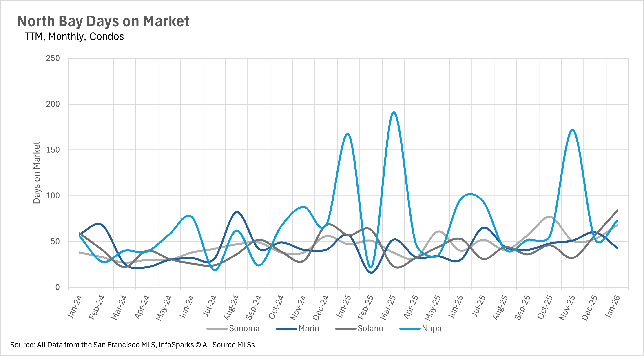Click the North Bay Days on Market title
The image size is (644, 356).
coord(103,21)
